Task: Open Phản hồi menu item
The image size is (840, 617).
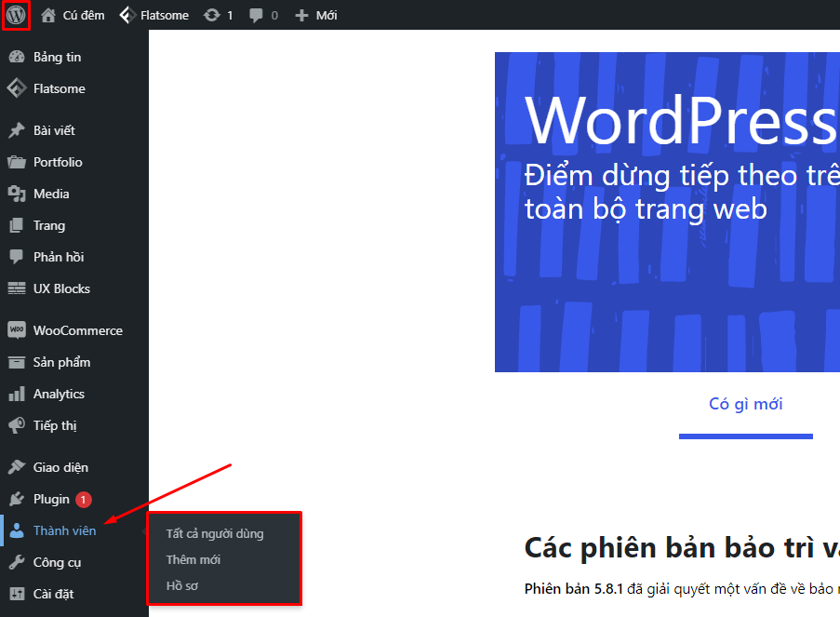Action: click(x=59, y=257)
